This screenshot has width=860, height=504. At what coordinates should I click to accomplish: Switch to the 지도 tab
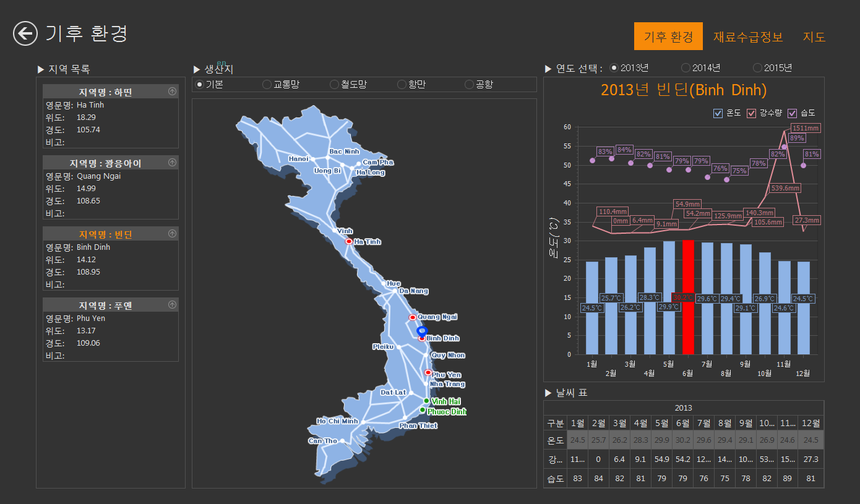tap(814, 36)
